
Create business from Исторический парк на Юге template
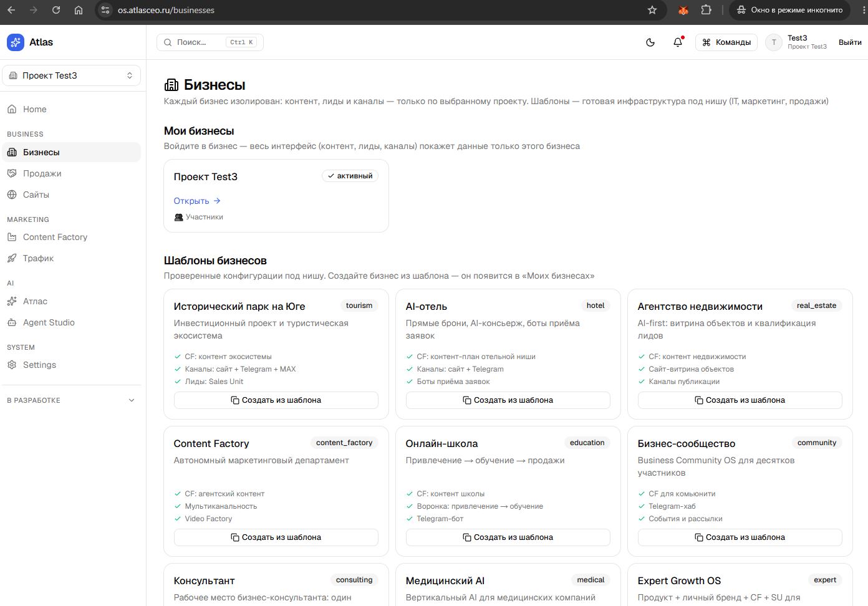point(276,400)
